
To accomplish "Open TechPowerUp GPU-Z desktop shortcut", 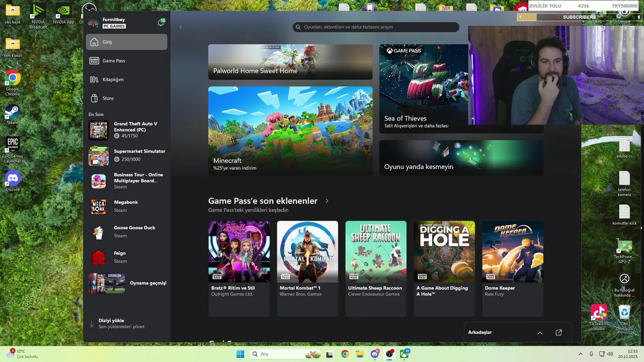I will [624, 251].
